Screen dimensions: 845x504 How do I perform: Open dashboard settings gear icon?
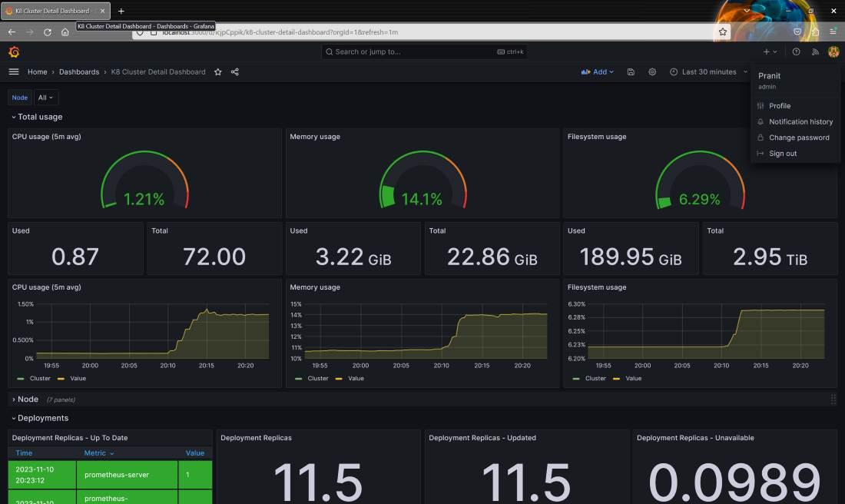(x=652, y=72)
